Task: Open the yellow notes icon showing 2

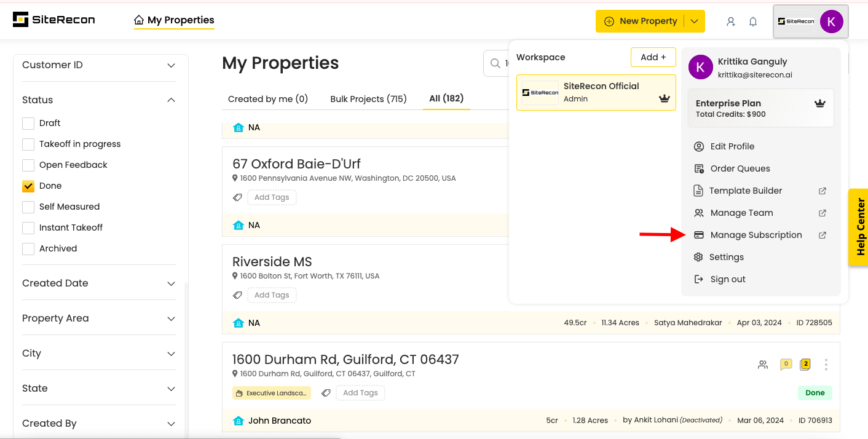Action: 805,365
